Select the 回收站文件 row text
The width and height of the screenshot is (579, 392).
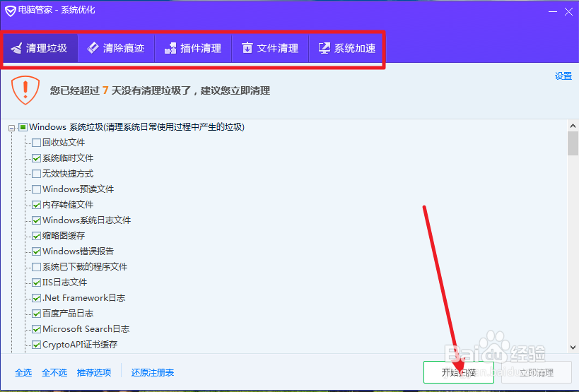[x=64, y=143]
